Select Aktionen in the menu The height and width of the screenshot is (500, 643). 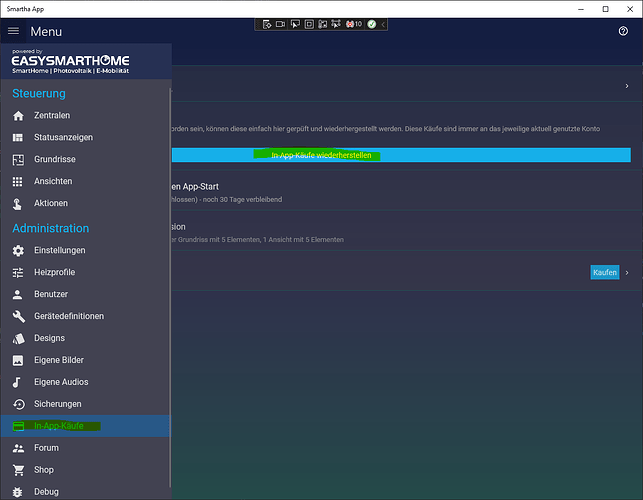51,204
